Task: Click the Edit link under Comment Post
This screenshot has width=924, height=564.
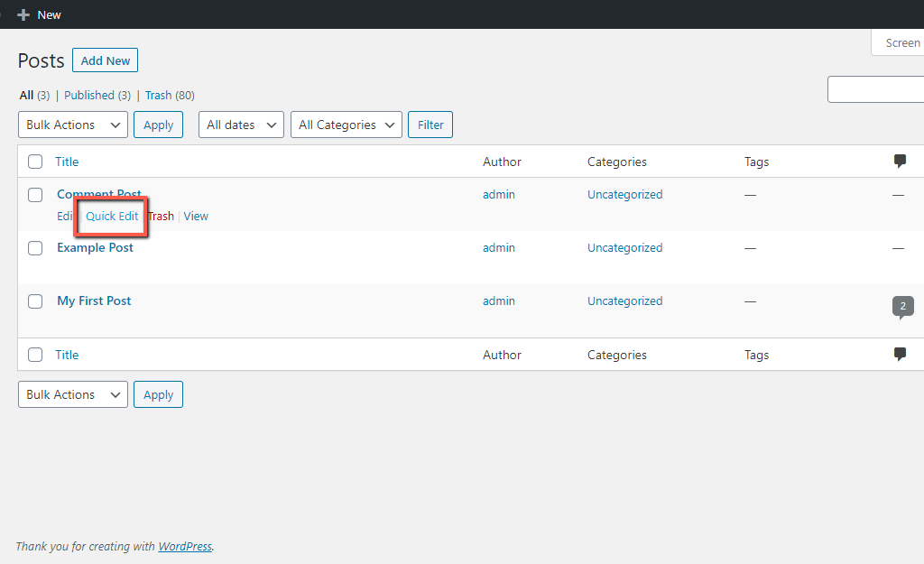Action: (65, 217)
